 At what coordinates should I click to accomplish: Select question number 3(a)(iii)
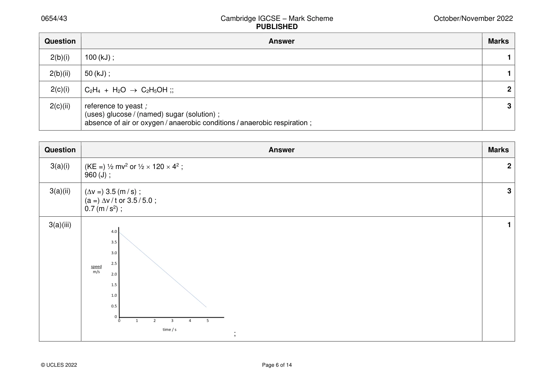coord(60,225)
